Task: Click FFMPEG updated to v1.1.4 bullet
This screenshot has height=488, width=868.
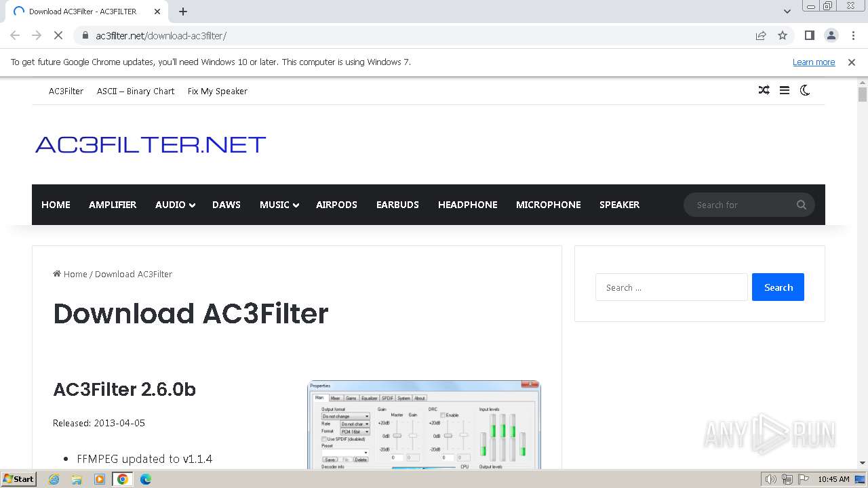Action: [144, 459]
